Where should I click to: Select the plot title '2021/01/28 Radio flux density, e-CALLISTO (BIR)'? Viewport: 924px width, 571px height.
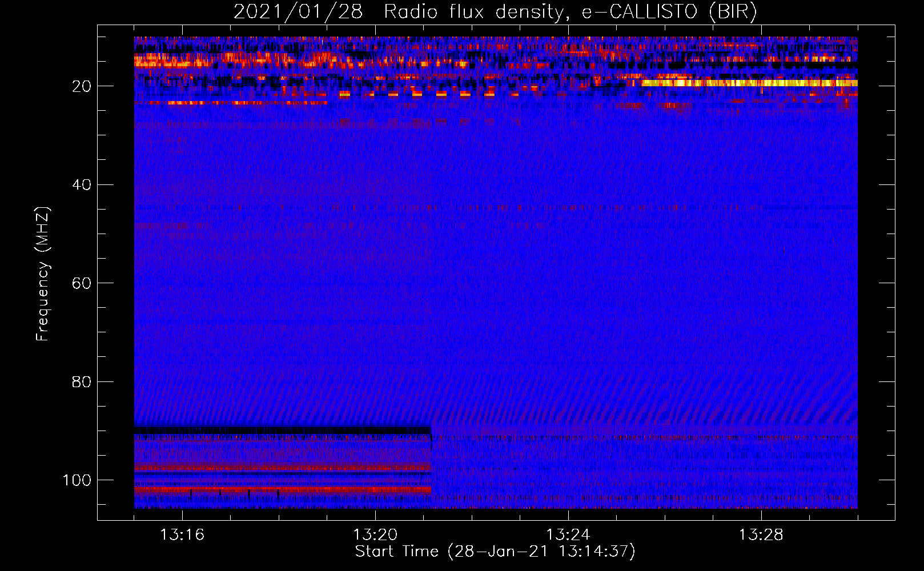[495, 12]
